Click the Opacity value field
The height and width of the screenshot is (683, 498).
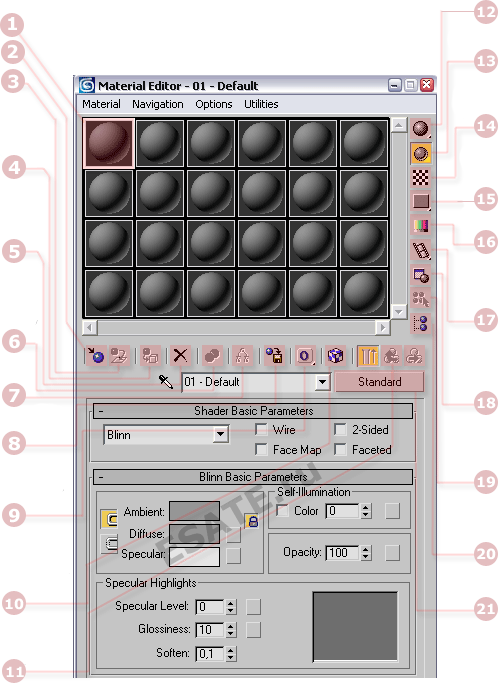pos(343,553)
